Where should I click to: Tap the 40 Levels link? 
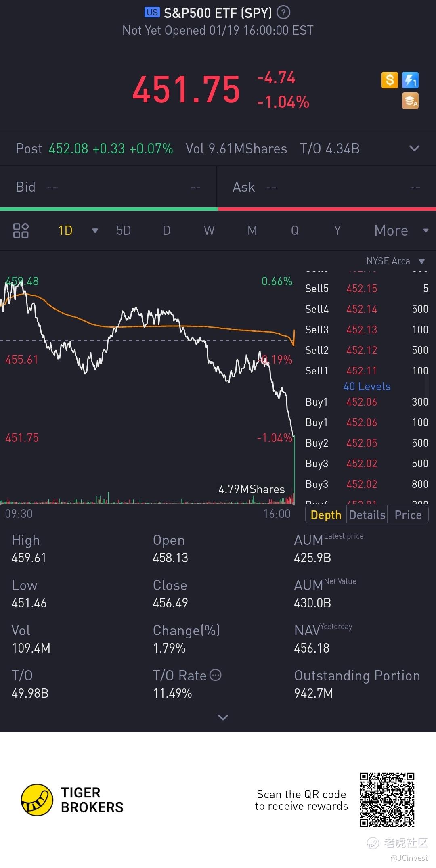tap(367, 386)
